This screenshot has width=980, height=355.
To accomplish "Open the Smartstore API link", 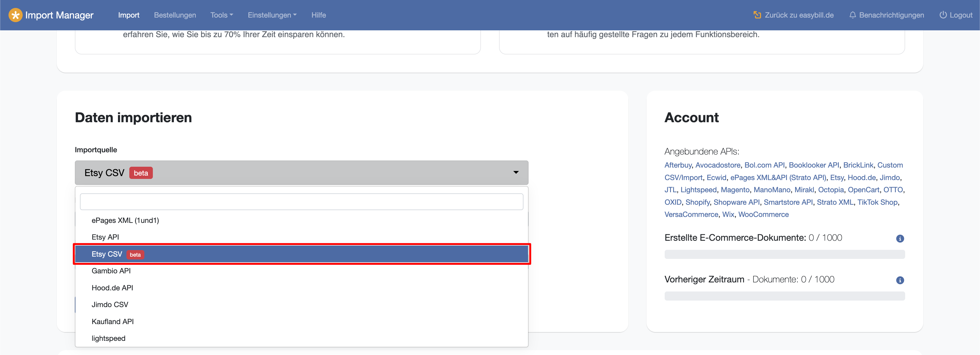I will [x=788, y=202].
